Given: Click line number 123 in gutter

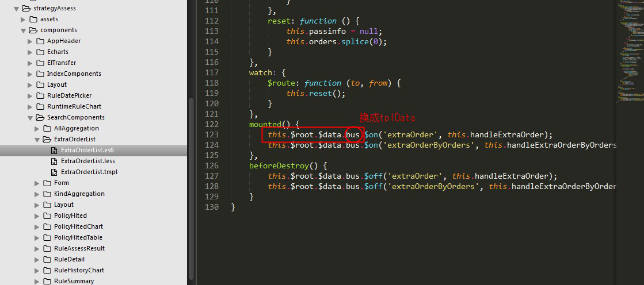Looking at the screenshot, I should coord(211,134).
